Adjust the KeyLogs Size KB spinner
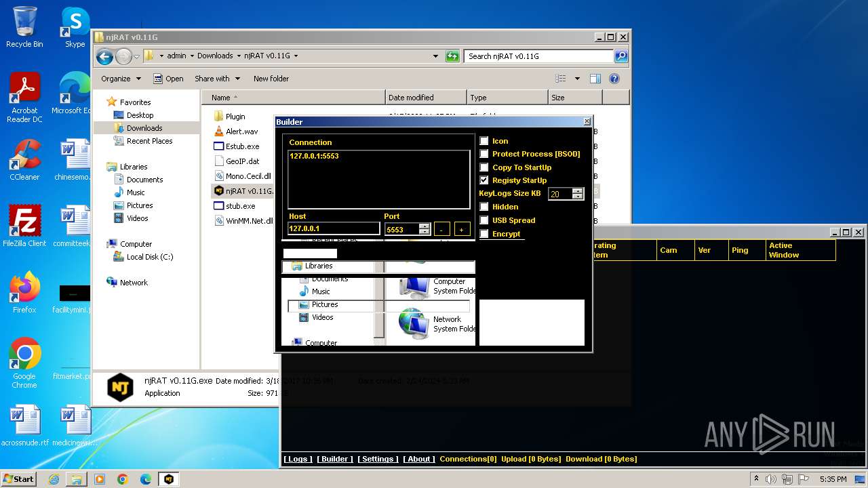This screenshot has width=868, height=488. click(x=578, y=194)
